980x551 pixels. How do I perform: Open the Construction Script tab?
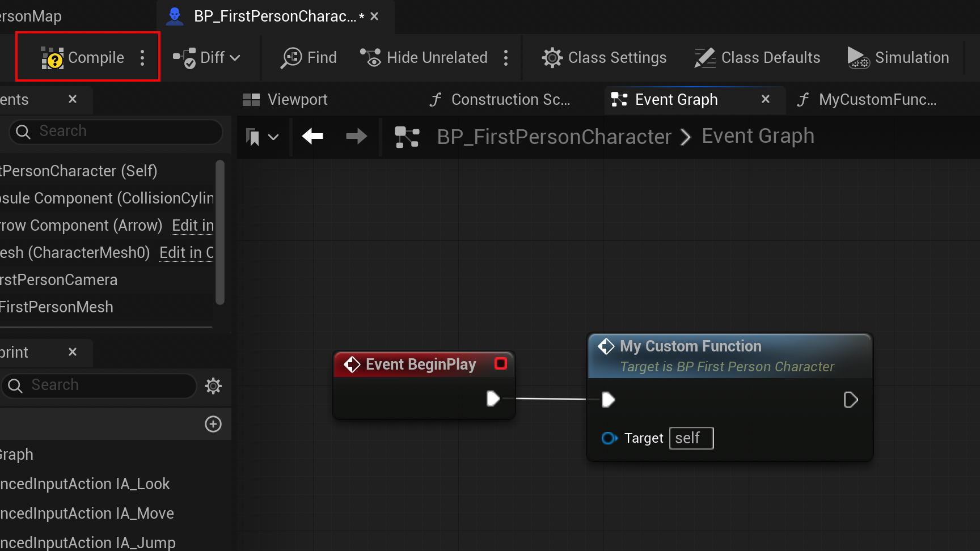(499, 99)
